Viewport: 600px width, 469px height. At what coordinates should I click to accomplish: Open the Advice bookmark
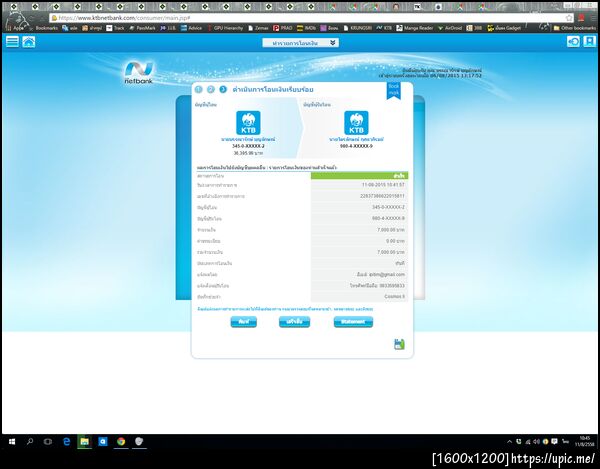[191, 28]
